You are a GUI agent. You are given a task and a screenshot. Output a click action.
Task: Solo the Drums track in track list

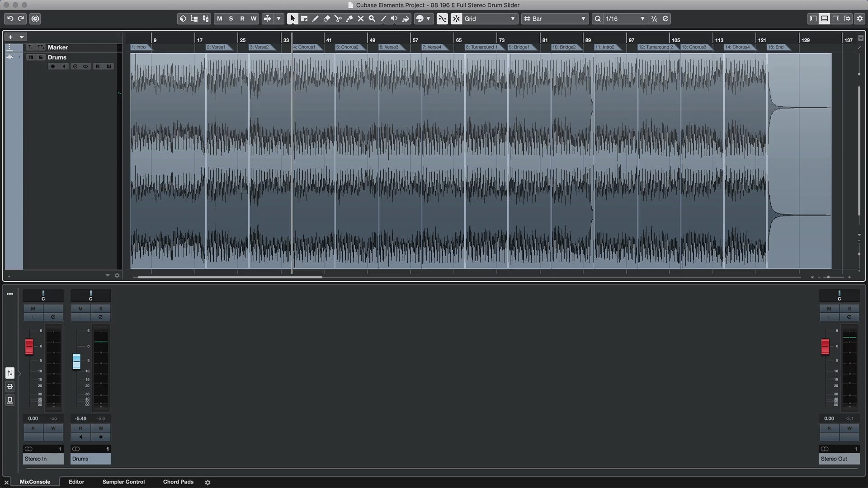(x=41, y=57)
